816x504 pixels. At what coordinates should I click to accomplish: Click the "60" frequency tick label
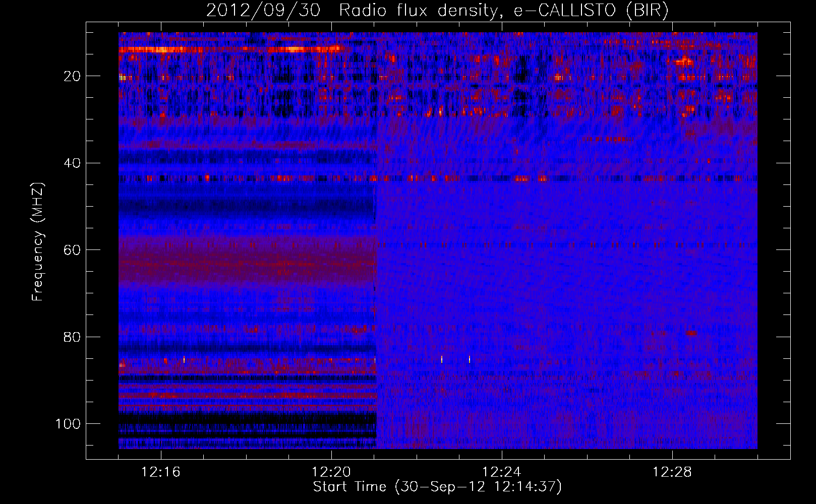(73, 250)
